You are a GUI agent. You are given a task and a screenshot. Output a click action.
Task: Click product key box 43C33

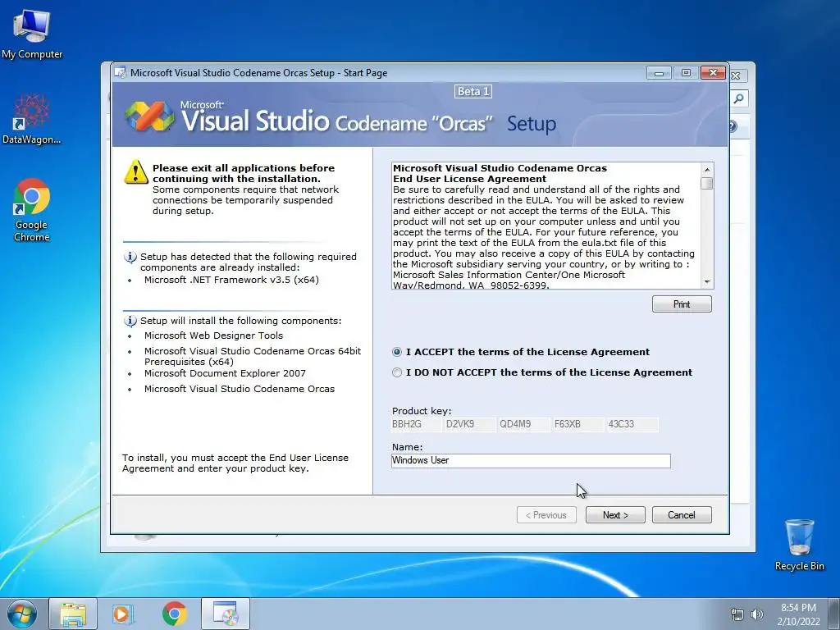[632, 424]
